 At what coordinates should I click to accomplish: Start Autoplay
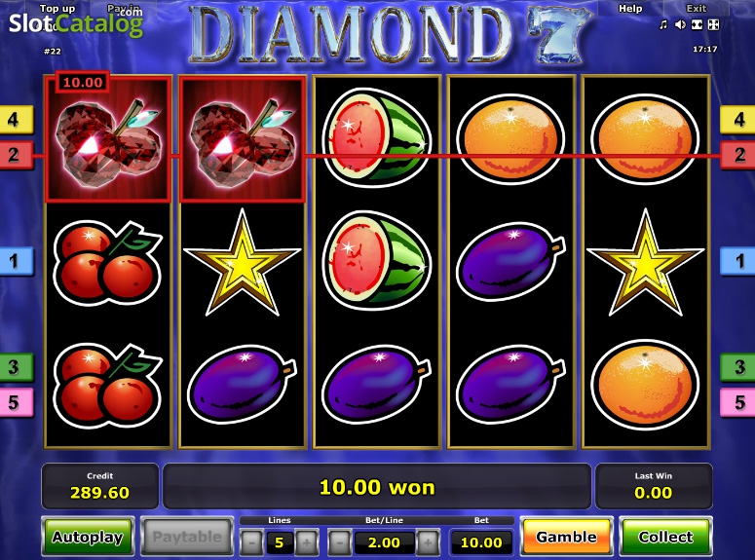88,537
